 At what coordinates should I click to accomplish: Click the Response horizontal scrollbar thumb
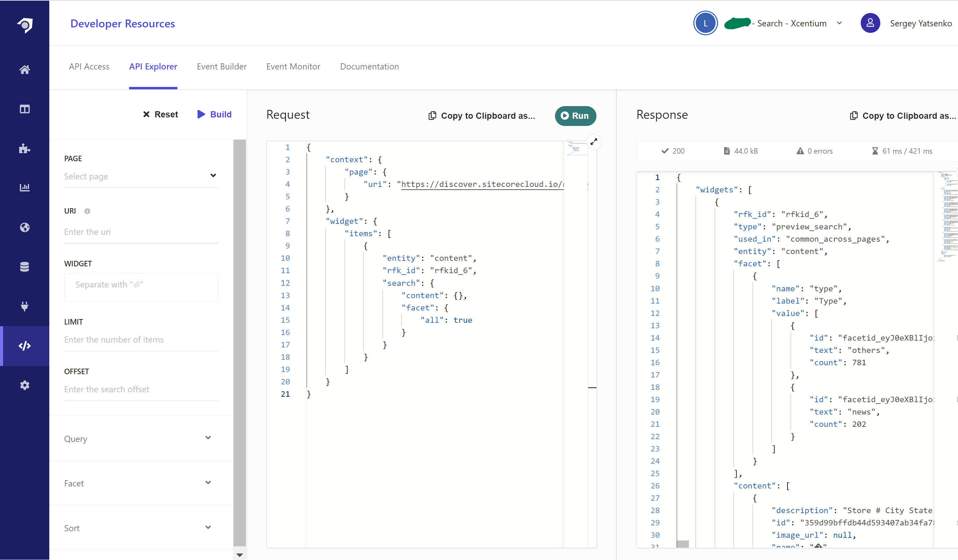point(682,544)
